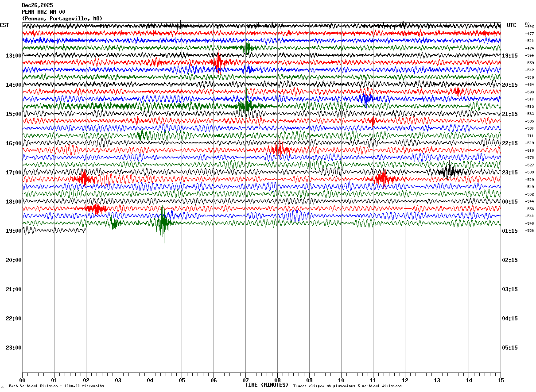Screen dimensions: 536x392
Task: Click the "02:15" UTC time label
Action: point(510,260)
